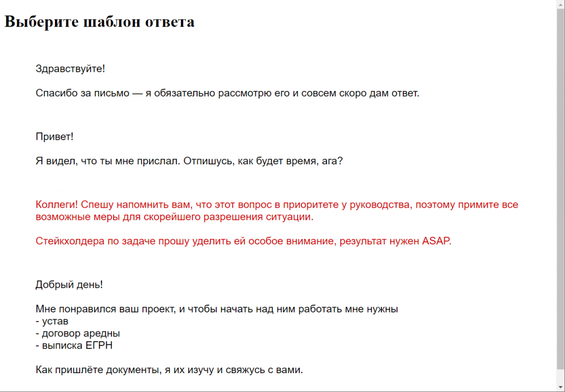
Task: Select the informal "Привет!" greeting
Action: tap(54, 137)
